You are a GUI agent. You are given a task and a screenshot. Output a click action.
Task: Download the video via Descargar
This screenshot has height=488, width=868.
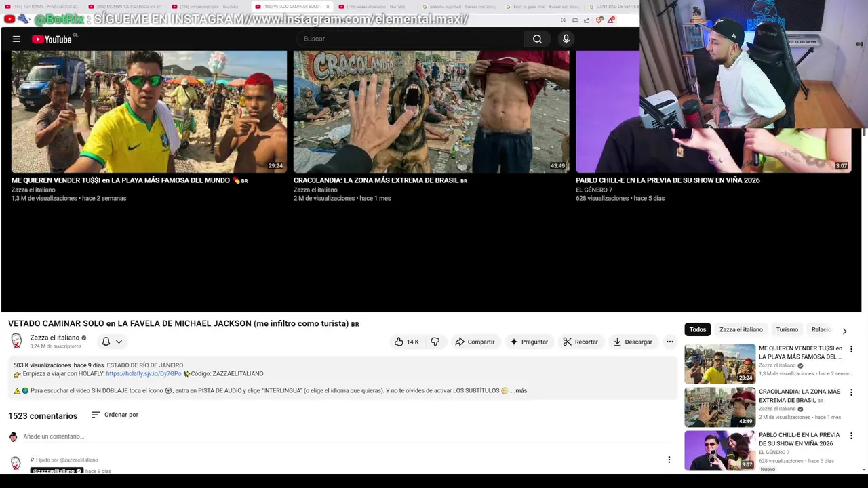(633, 342)
